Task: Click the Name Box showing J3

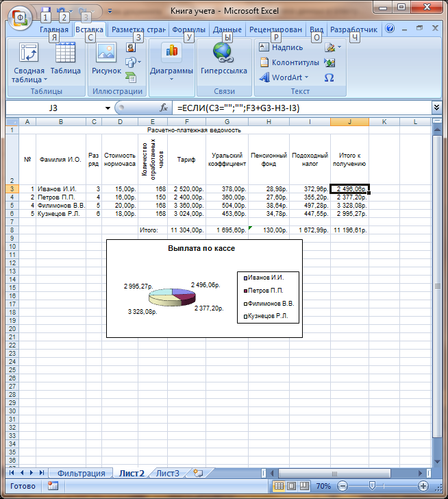Action: coord(55,108)
